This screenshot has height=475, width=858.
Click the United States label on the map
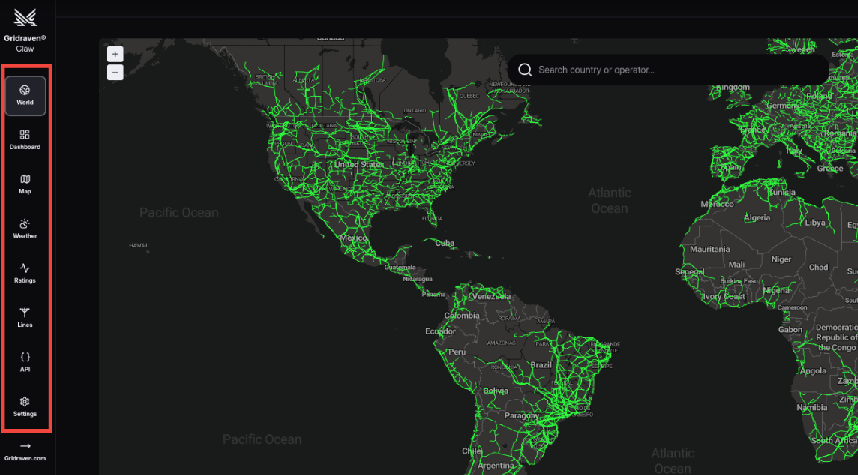point(359,164)
